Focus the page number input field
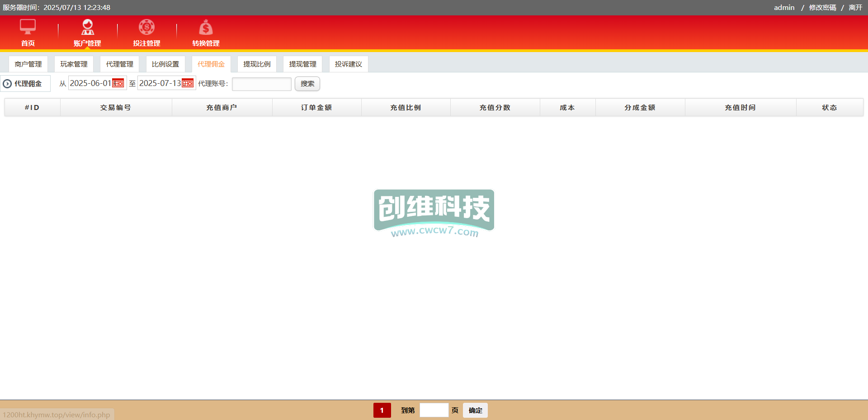 point(434,410)
